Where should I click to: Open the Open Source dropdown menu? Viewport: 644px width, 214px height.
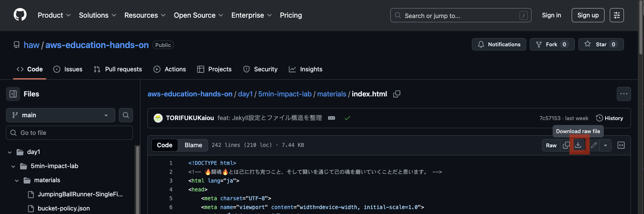point(199,15)
